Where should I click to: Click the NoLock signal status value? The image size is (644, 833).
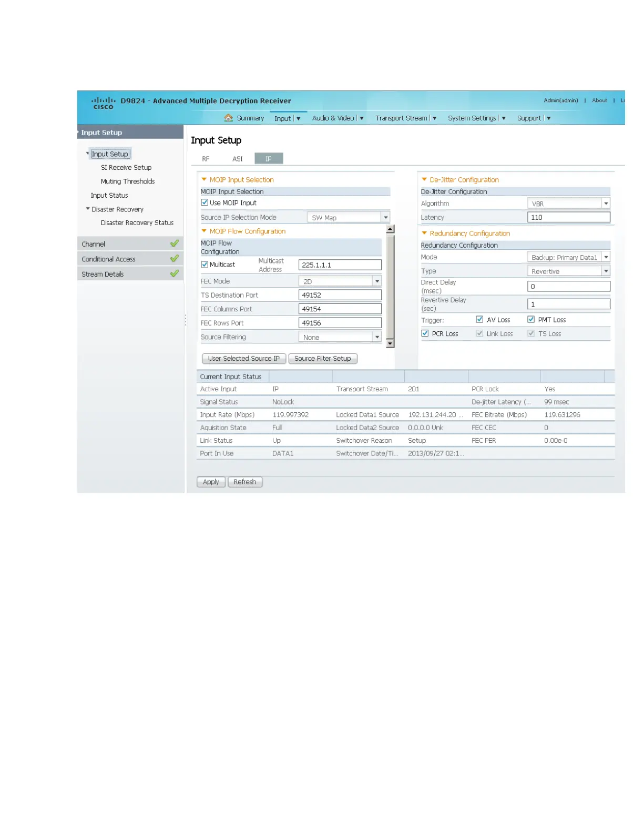click(283, 402)
